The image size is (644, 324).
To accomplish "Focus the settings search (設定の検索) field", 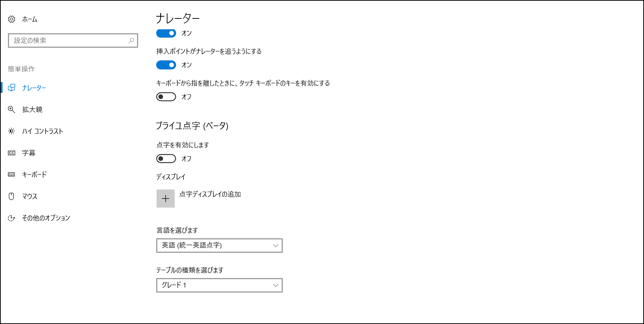I will 69,40.
